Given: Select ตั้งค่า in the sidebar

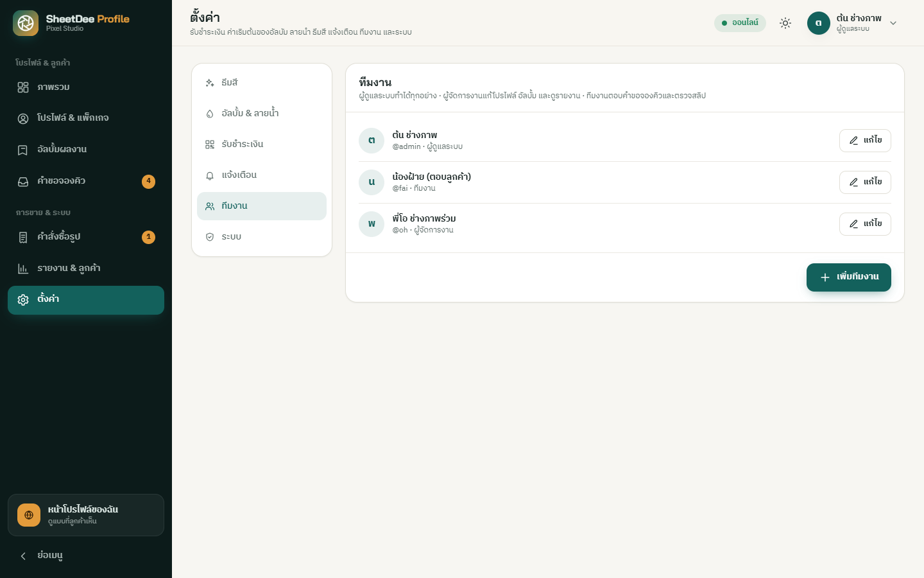Looking at the screenshot, I should point(86,300).
